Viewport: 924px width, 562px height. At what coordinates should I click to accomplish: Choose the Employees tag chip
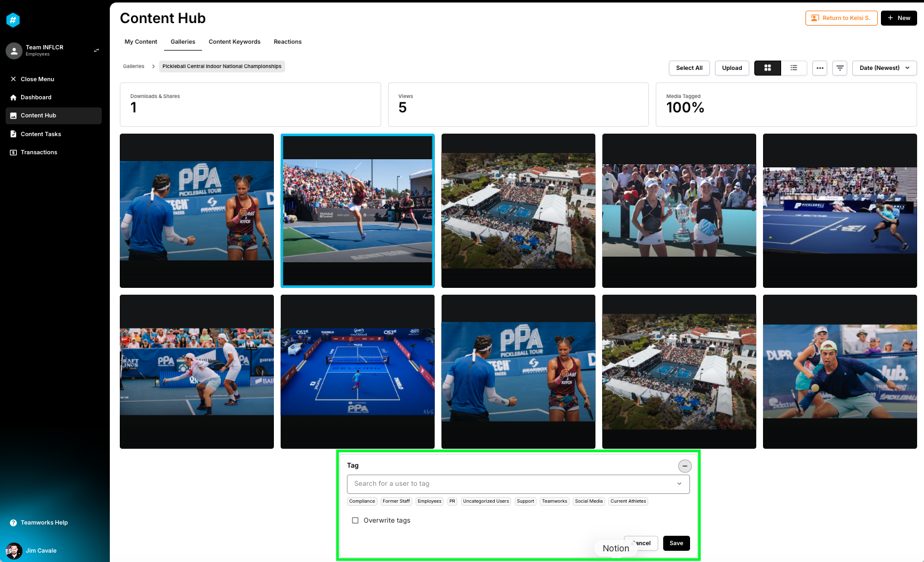(429, 501)
